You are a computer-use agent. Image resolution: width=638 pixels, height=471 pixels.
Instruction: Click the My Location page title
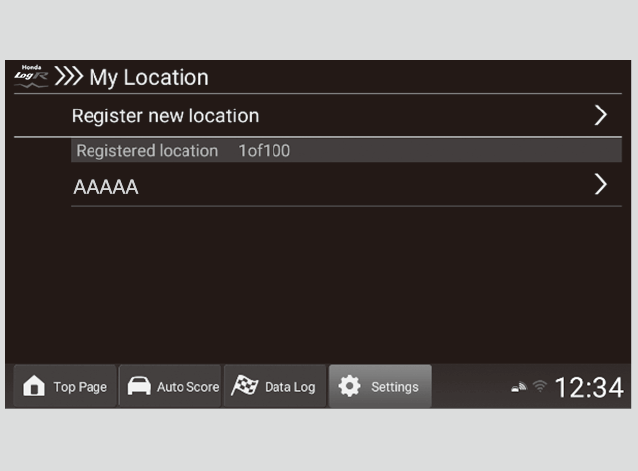tap(149, 77)
